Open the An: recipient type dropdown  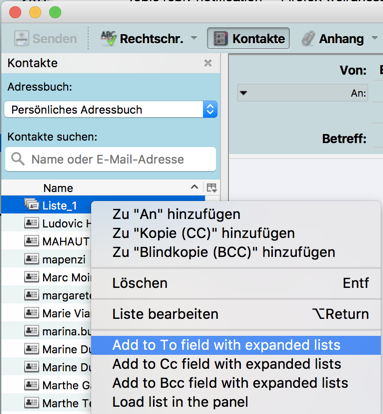pyautogui.click(x=303, y=93)
